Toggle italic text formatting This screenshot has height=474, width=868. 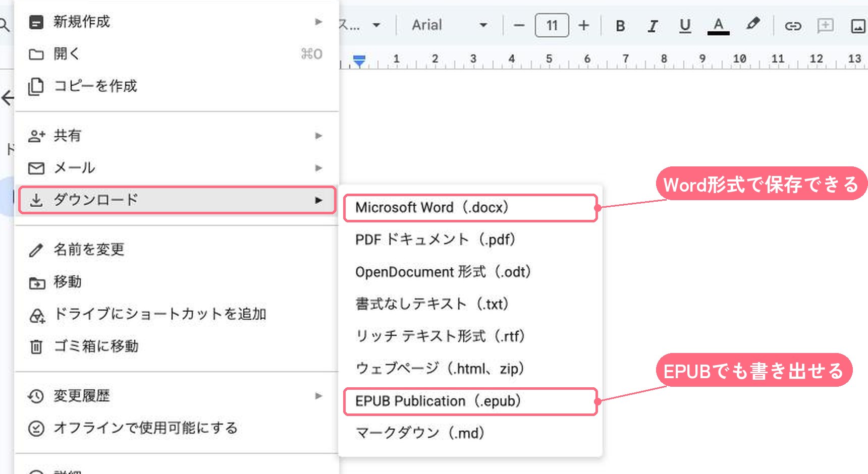pos(653,26)
